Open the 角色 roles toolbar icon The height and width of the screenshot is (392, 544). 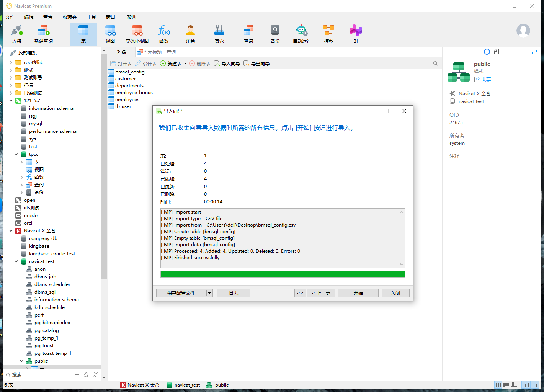click(x=191, y=34)
